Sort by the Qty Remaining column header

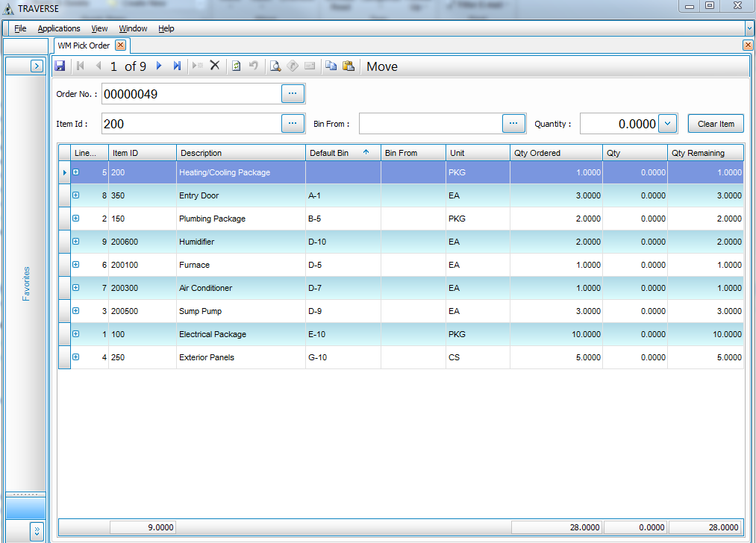pos(705,153)
